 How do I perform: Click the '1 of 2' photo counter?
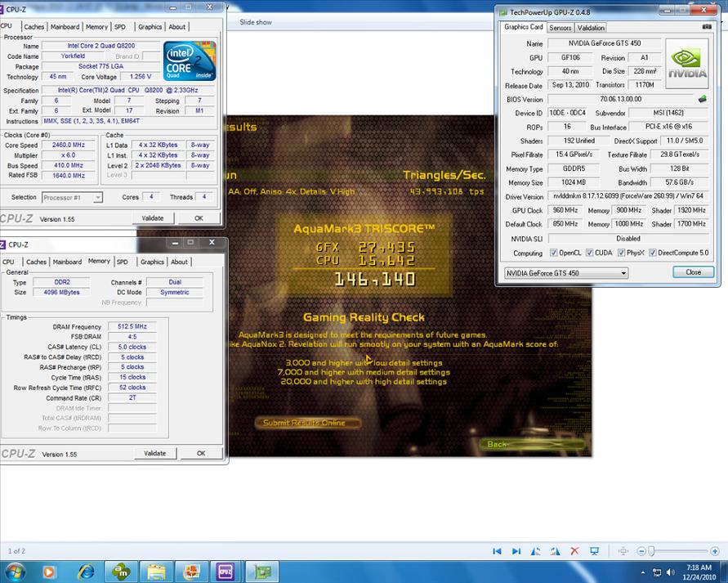coord(16,551)
